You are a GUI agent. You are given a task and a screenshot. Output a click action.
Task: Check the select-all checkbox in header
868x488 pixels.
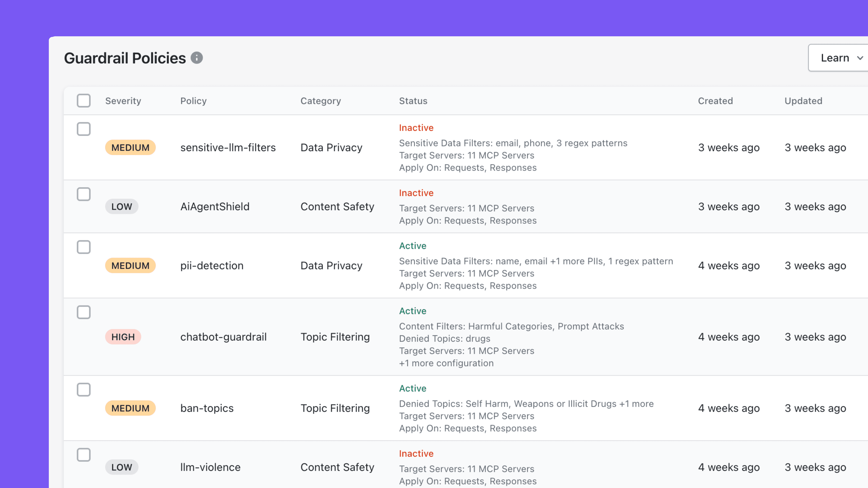tap(84, 101)
